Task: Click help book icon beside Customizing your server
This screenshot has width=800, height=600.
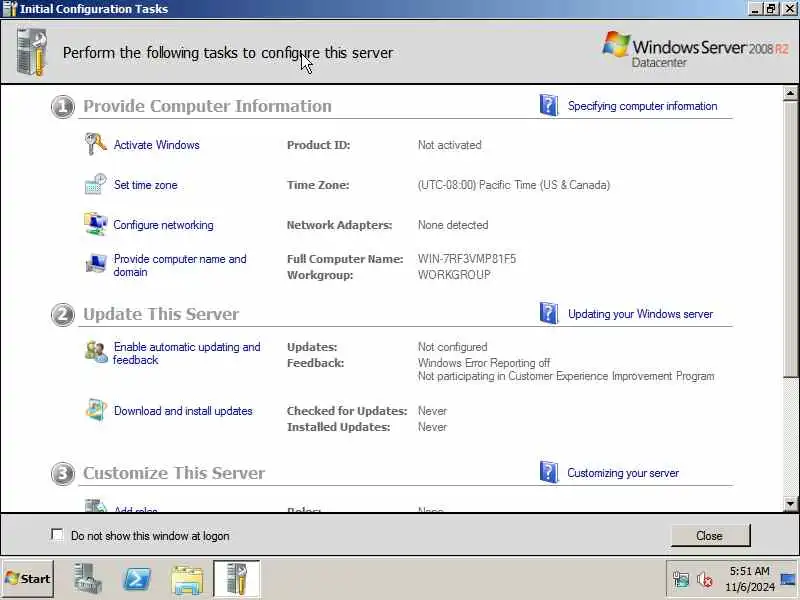Action: (548, 472)
